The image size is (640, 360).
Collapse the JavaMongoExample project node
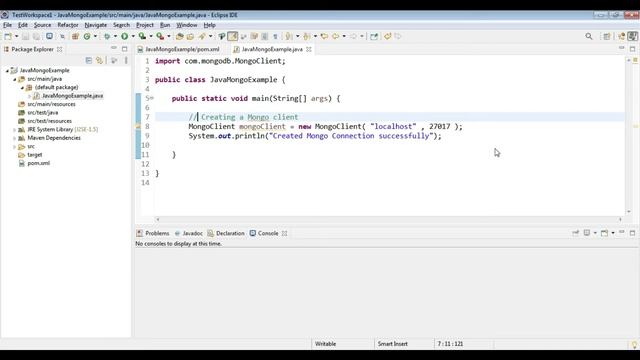coord(7,71)
